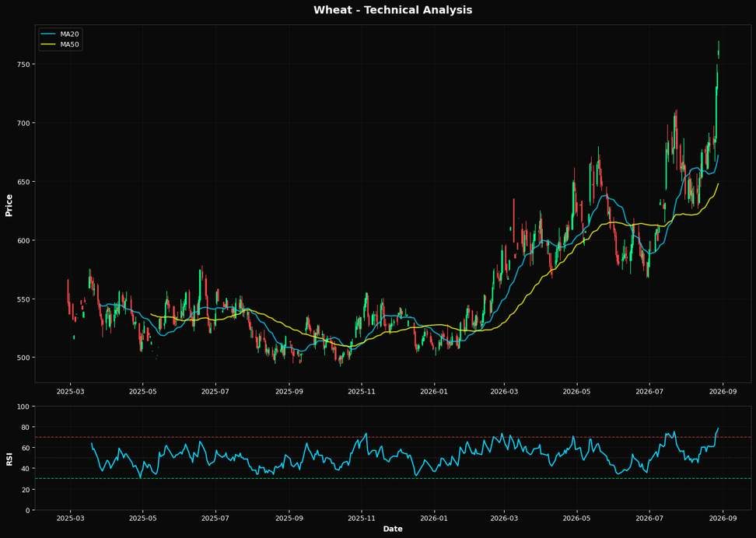Click the 700 price axis tick label
Image resolution: width=756 pixels, height=538 pixels.
25,124
